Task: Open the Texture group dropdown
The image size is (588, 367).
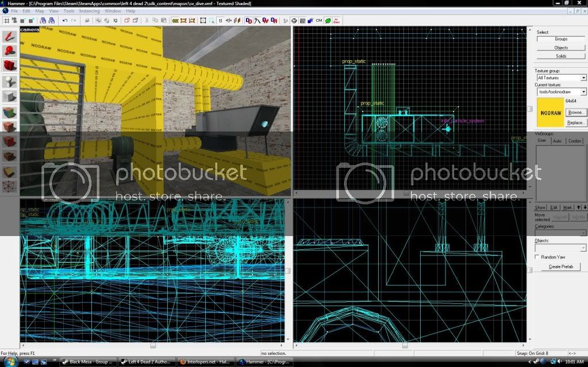Action: 583,78
